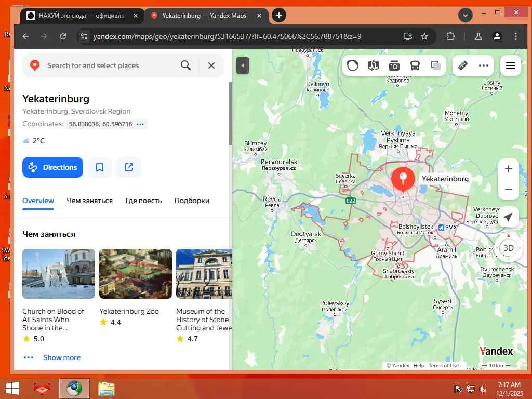
Task: Open Windows Start button
Action: click(12, 388)
